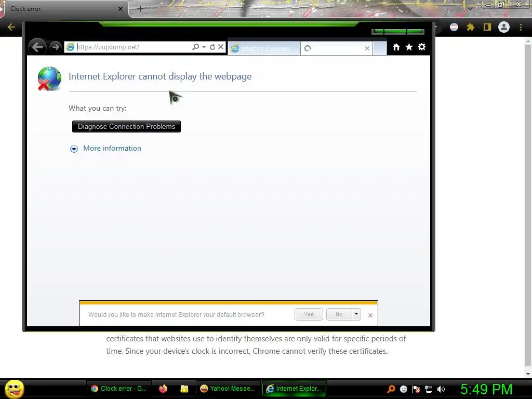This screenshot has height=399, width=532.
Task: Click the orange magnifier tray icon
Action: [x=391, y=389]
